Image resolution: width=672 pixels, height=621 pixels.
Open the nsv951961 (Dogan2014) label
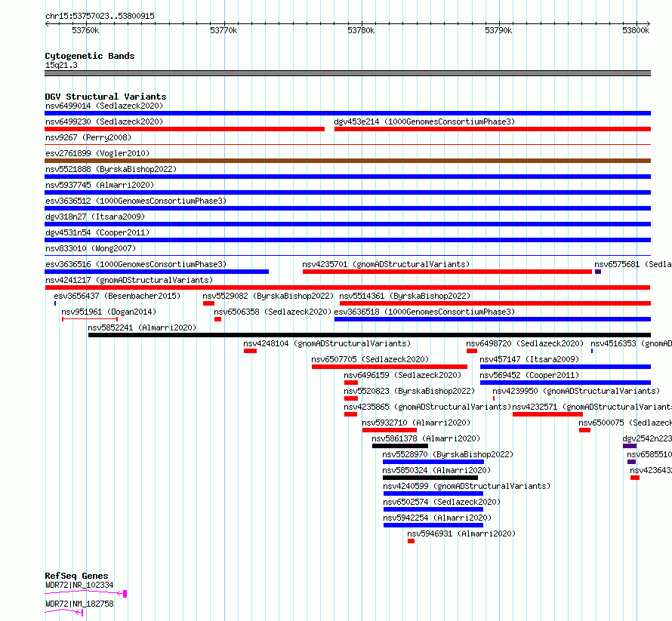pyautogui.click(x=109, y=312)
